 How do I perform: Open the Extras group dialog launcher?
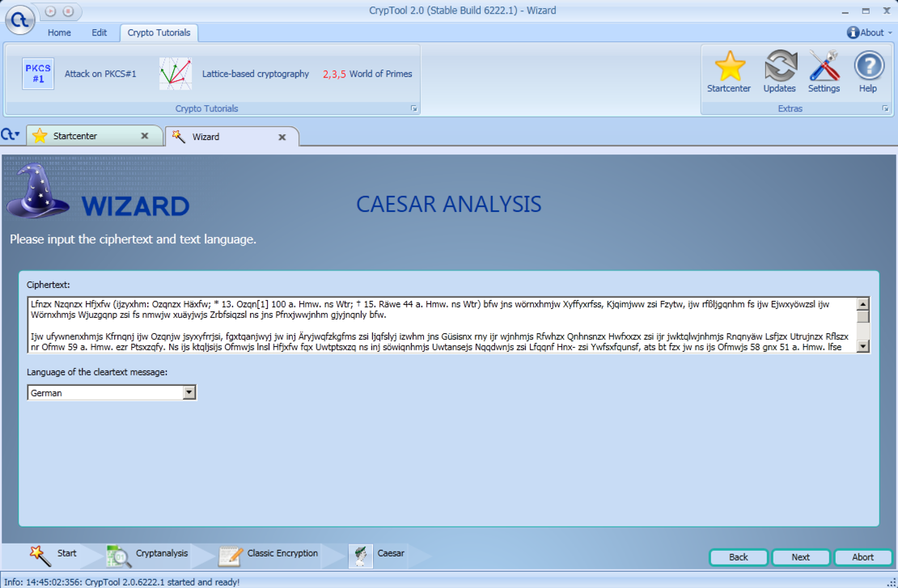(x=885, y=108)
